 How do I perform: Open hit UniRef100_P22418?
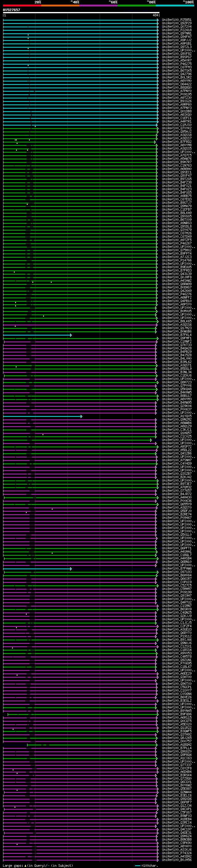click(x=177, y=30)
